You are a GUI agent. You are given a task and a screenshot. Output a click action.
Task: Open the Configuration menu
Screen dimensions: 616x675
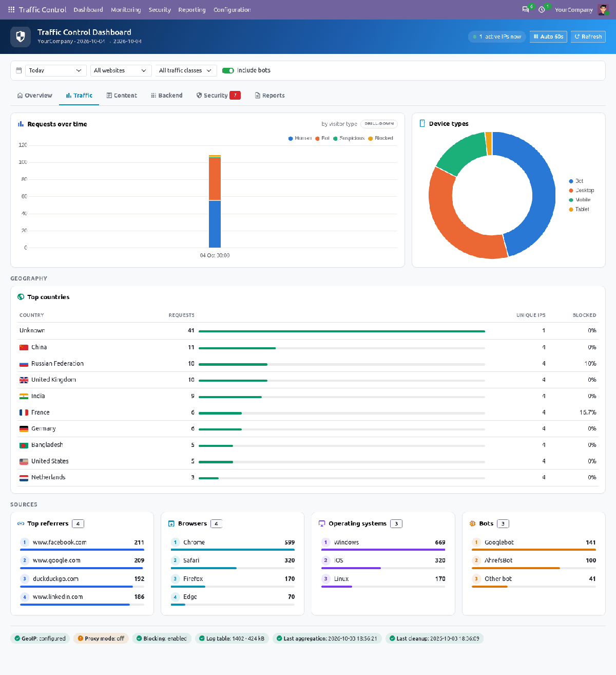232,10
